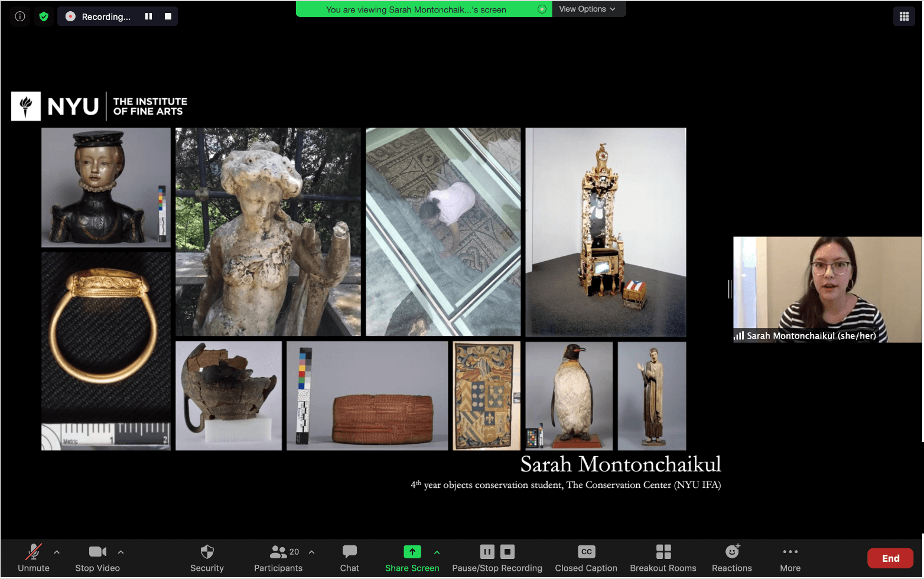
Task: Open Breakout Rooms
Action: tap(662, 557)
